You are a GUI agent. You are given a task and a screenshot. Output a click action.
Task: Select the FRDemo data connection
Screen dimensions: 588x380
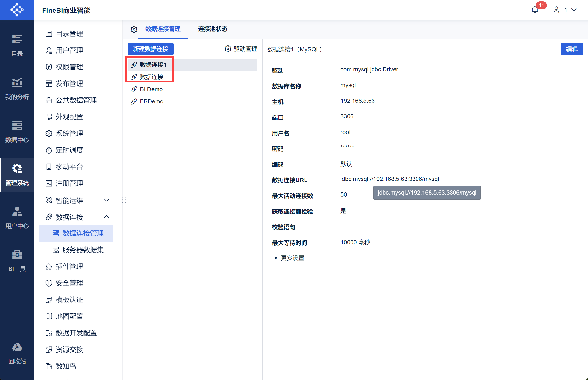tap(151, 101)
